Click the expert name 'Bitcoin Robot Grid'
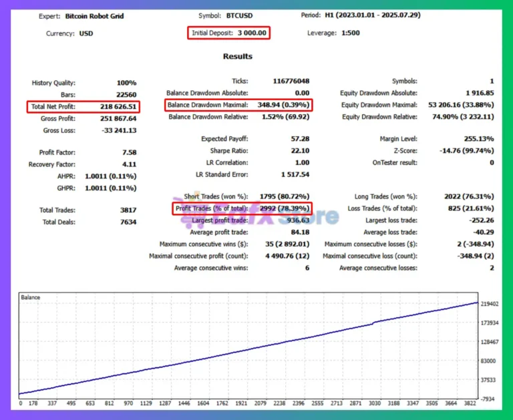The height and width of the screenshot is (420, 513). tap(94, 16)
